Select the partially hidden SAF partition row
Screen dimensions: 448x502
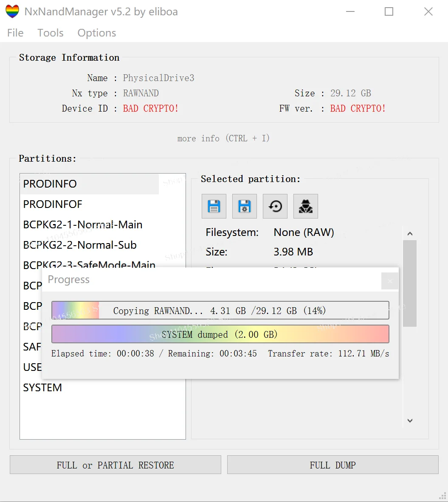point(31,347)
